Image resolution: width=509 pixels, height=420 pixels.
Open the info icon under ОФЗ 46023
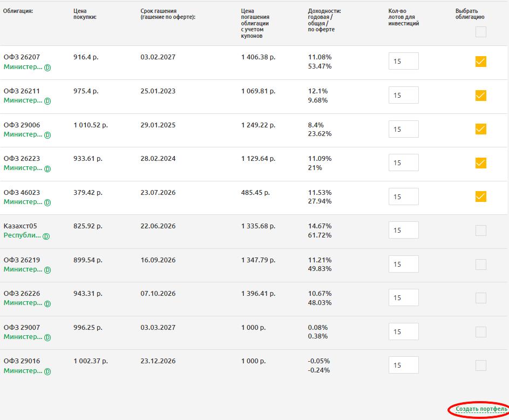click(47, 202)
